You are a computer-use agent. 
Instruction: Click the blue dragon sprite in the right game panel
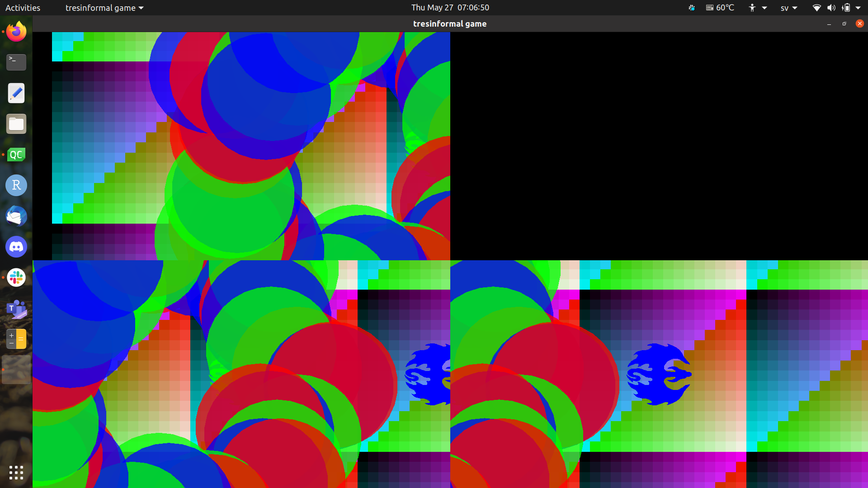tap(658, 374)
